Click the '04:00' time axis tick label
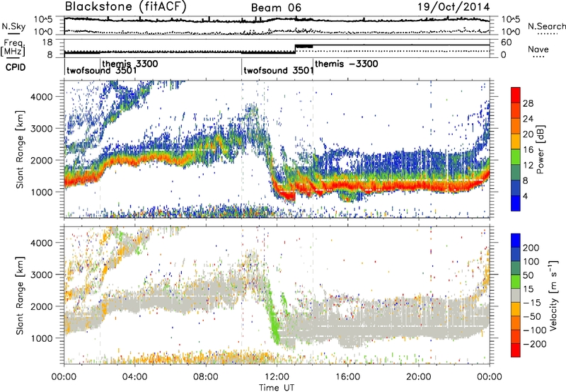566x392 pixels. tap(134, 377)
